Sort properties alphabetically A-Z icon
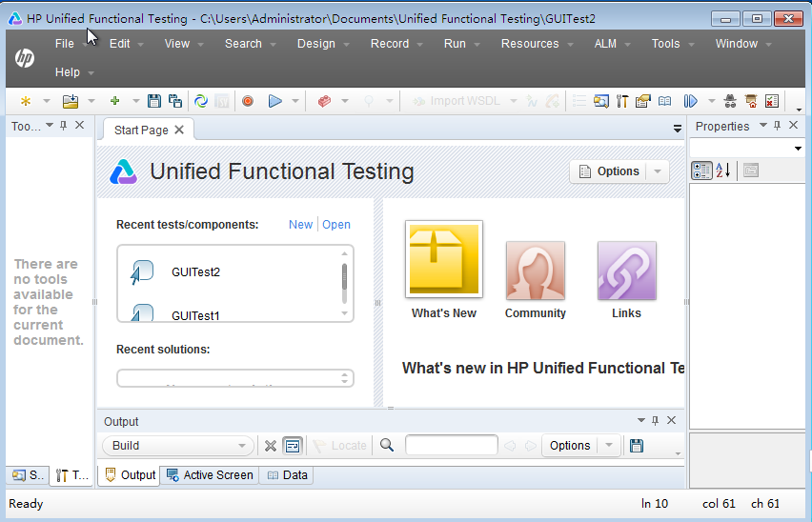This screenshot has width=812, height=522. click(723, 171)
